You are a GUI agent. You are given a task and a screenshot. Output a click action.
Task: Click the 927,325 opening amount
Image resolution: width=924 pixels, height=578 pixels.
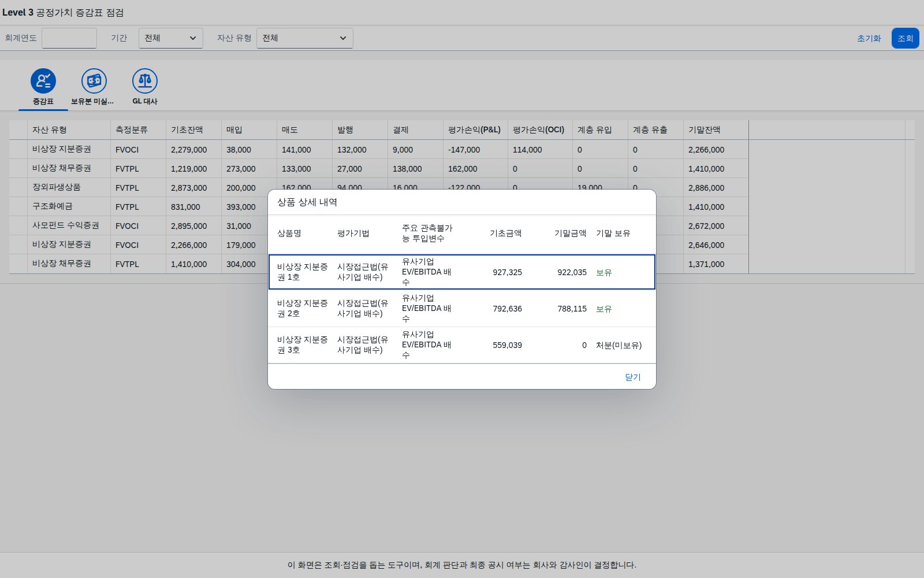[x=507, y=272]
